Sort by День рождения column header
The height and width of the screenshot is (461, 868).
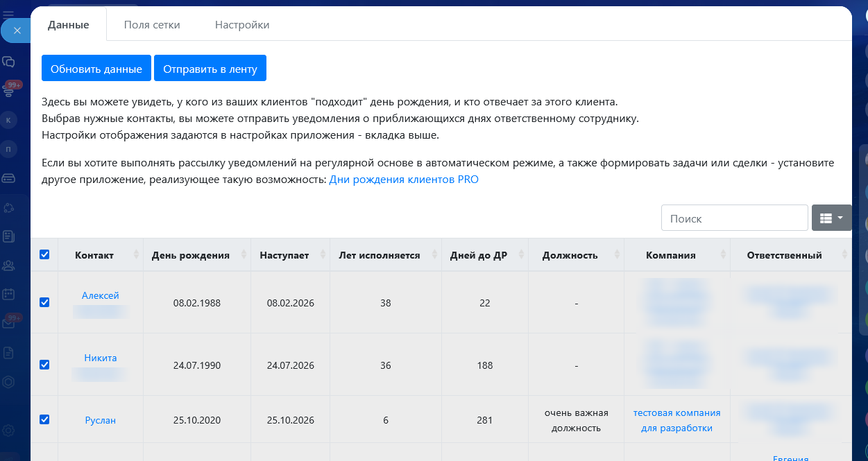[190, 255]
